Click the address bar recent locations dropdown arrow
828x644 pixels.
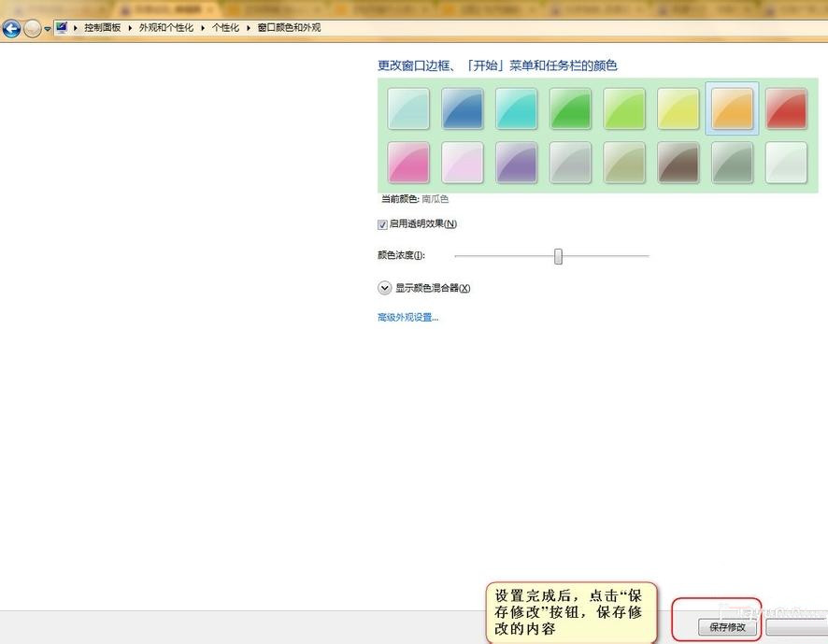coord(46,27)
